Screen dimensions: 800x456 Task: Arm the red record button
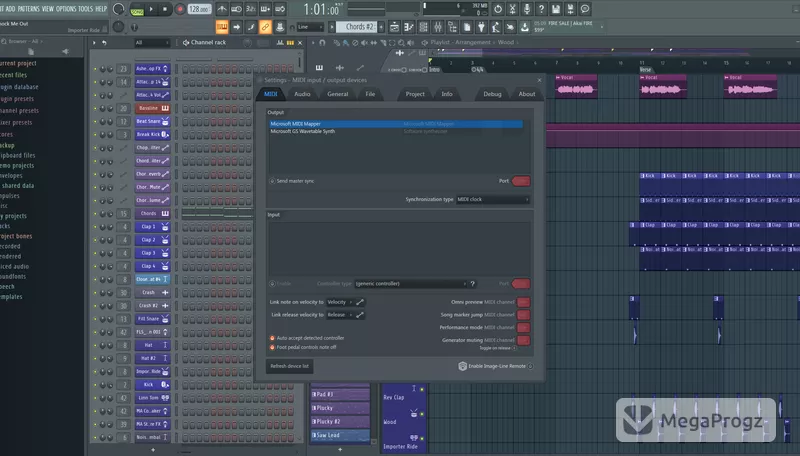180,9
